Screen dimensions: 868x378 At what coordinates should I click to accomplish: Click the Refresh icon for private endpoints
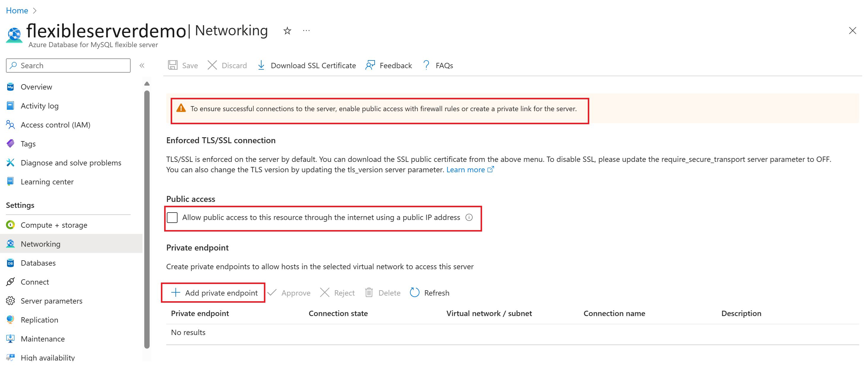point(414,293)
